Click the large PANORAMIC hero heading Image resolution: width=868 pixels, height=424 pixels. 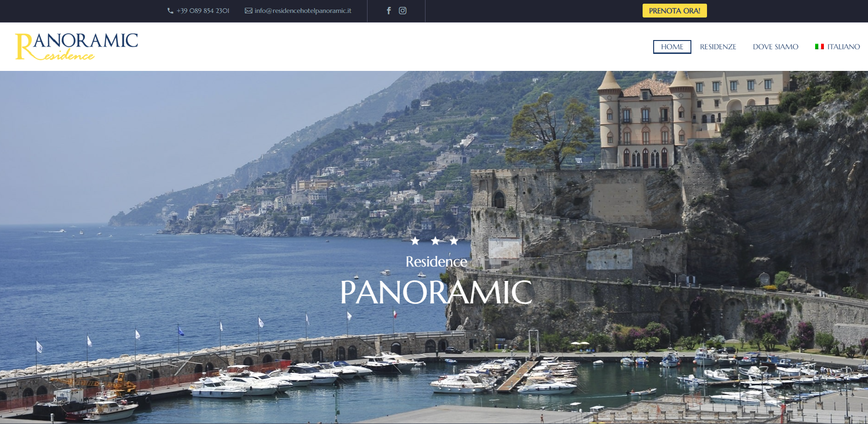(436, 292)
